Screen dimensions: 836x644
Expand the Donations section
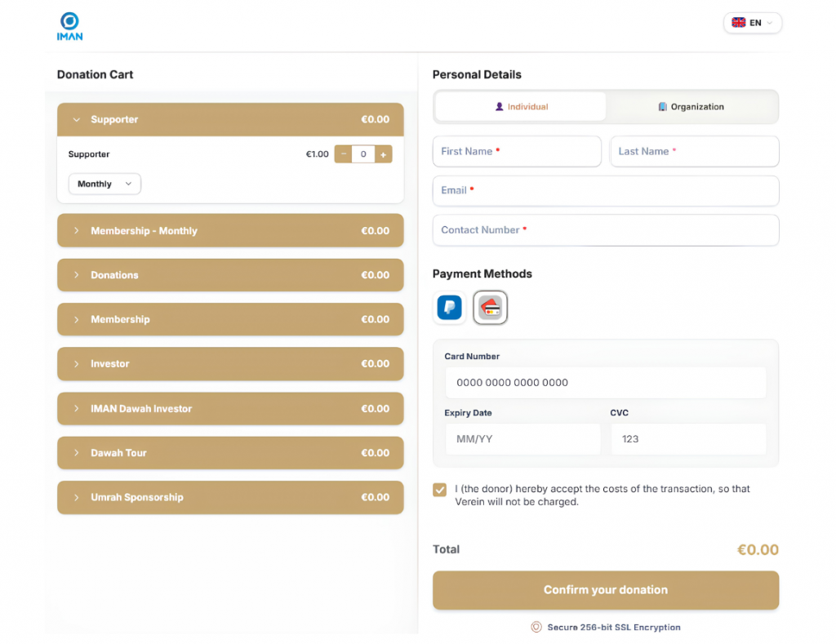(230, 275)
